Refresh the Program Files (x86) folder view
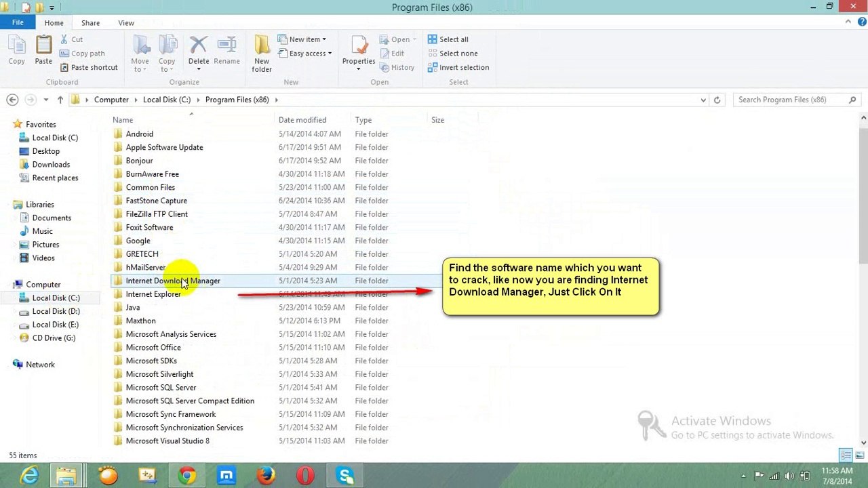This screenshot has width=868, height=488. [x=717, y=100]
